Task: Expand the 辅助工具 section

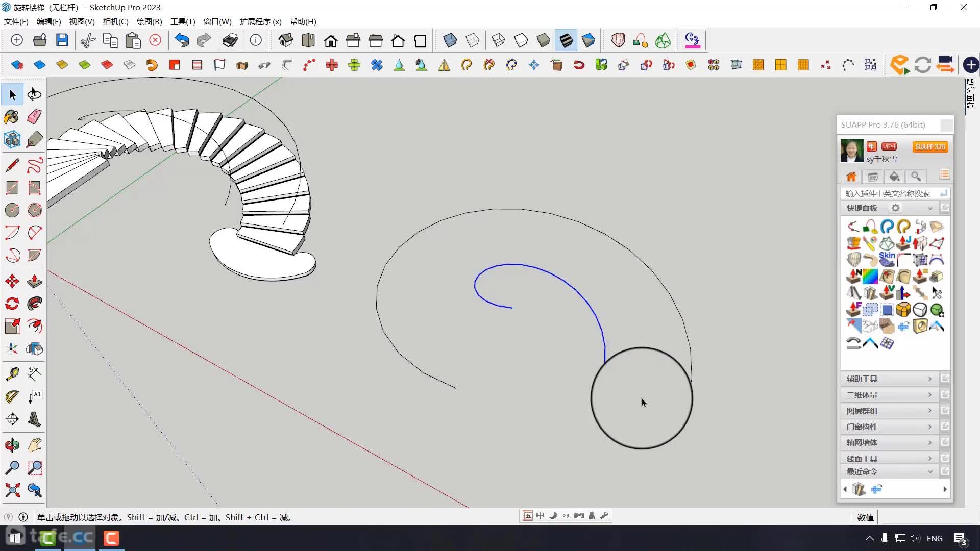Action: click(x=889, y=379)
